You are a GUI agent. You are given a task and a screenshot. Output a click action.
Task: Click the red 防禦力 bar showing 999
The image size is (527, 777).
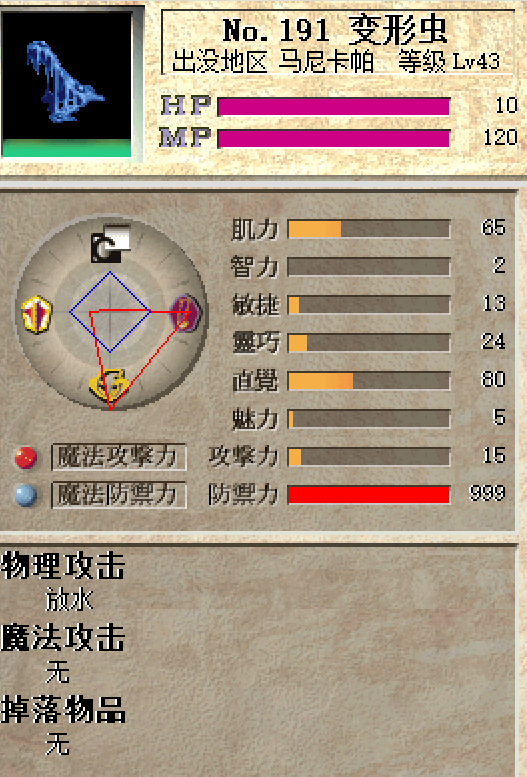point(369,495)
